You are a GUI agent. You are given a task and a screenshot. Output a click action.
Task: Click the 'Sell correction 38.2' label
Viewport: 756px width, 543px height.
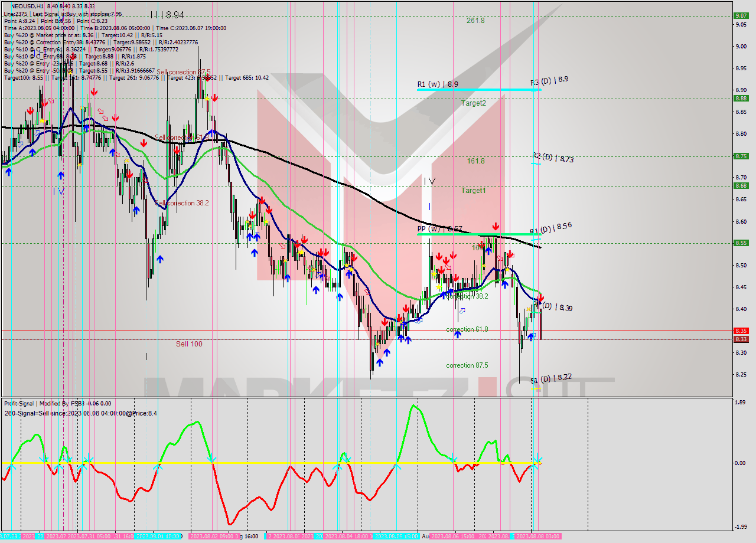(183, 203)
